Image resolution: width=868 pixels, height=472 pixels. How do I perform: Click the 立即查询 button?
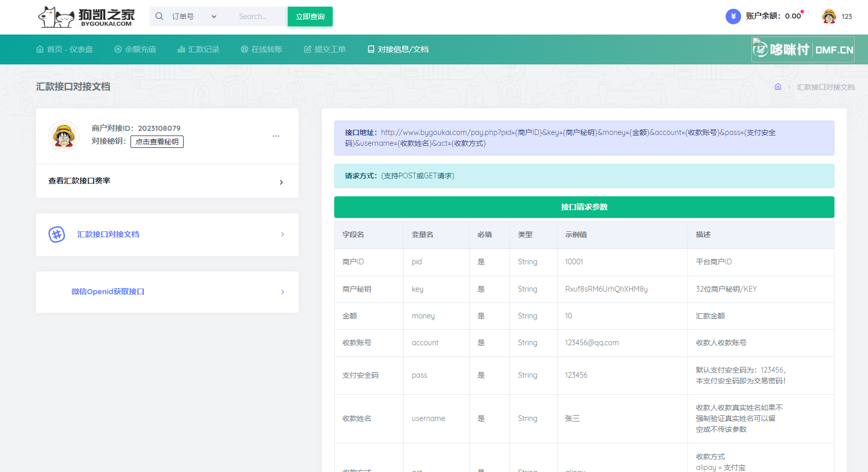(310, 16)
